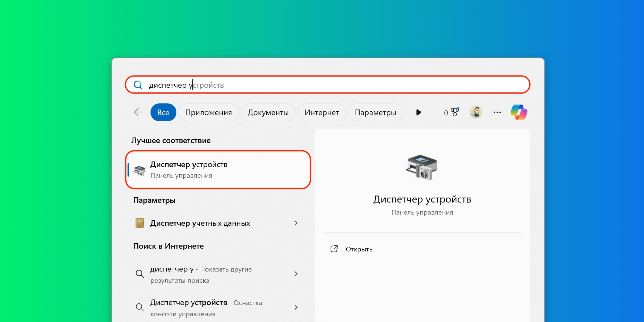Open the user profile avatar

pyautogui.click(x=476, y=112)
